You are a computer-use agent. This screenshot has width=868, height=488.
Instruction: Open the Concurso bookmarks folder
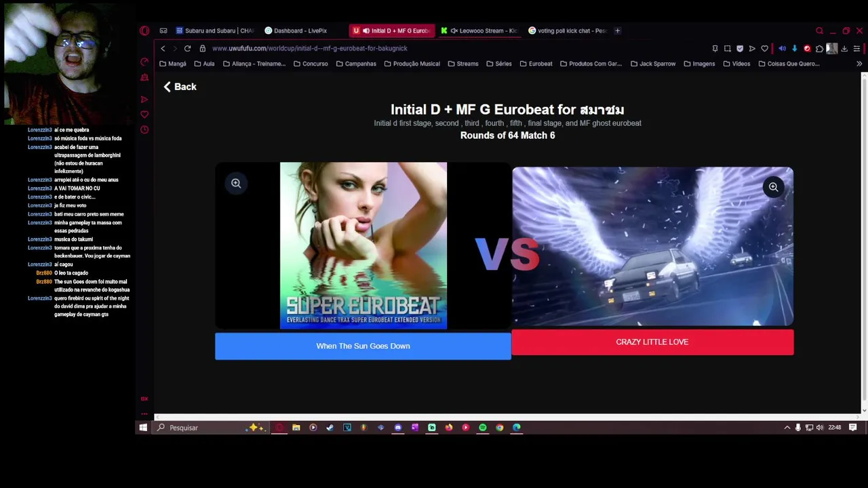point(311,64)
